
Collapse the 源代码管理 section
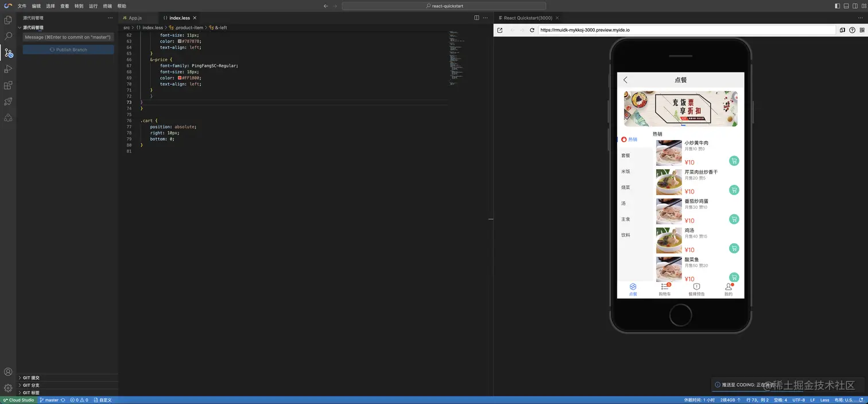(x=67, y=28)
